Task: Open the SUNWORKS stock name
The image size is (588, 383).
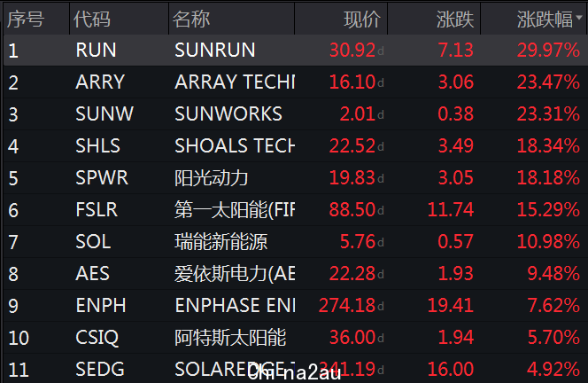Action: (x=228, y=113)
